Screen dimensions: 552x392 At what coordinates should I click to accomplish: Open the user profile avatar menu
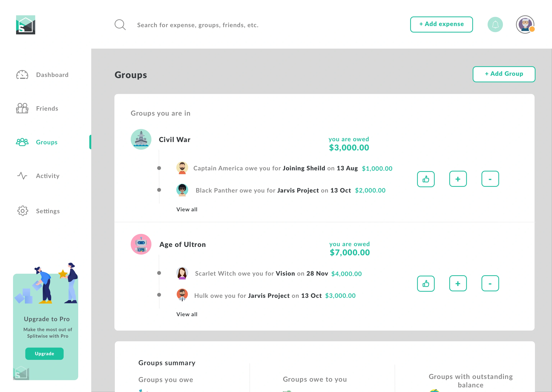tap(525, 25)
